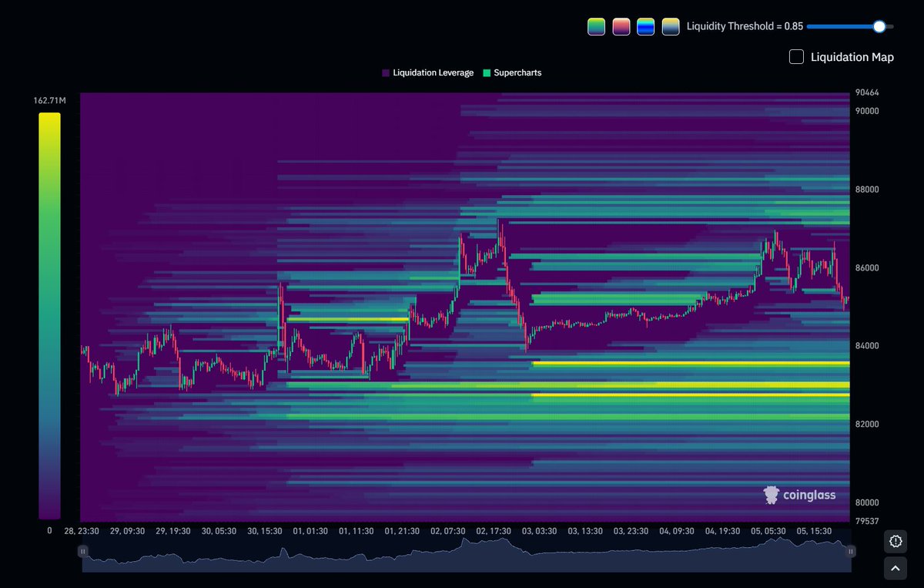Select the green-blue rainbow color scheme swatch
Image resolution: width=924 pixels, height=588 pixels.
(645, 26)
